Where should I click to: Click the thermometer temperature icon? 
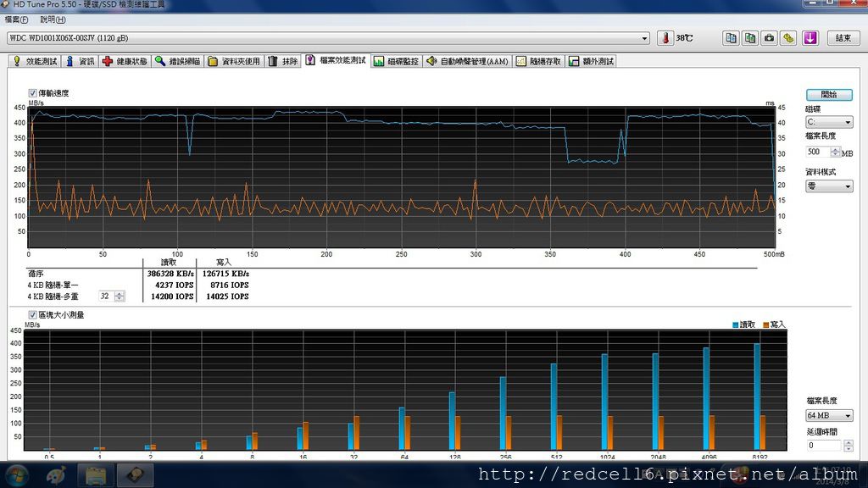point(666,38)
